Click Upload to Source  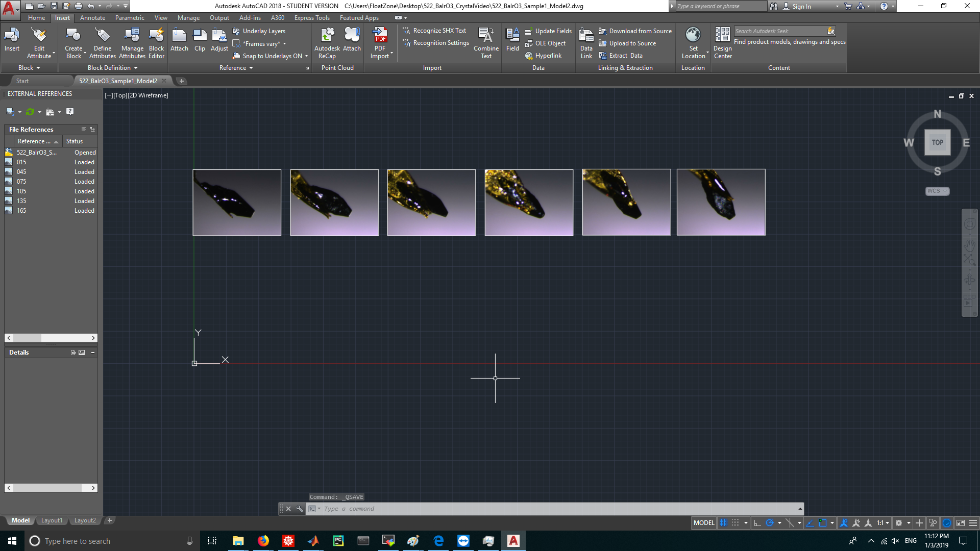tap(627, 43)
